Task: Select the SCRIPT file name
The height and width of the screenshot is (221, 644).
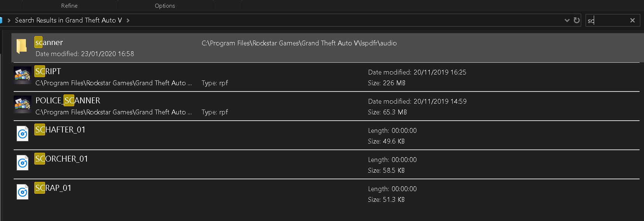Action: (x=48, y=71)
